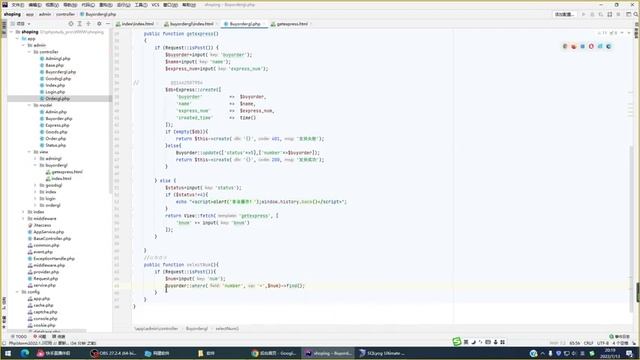The height and width of the screenshot is (360, 640).
Task: Hide the Project panel with minus icon
Action: (x=108, y=24)
